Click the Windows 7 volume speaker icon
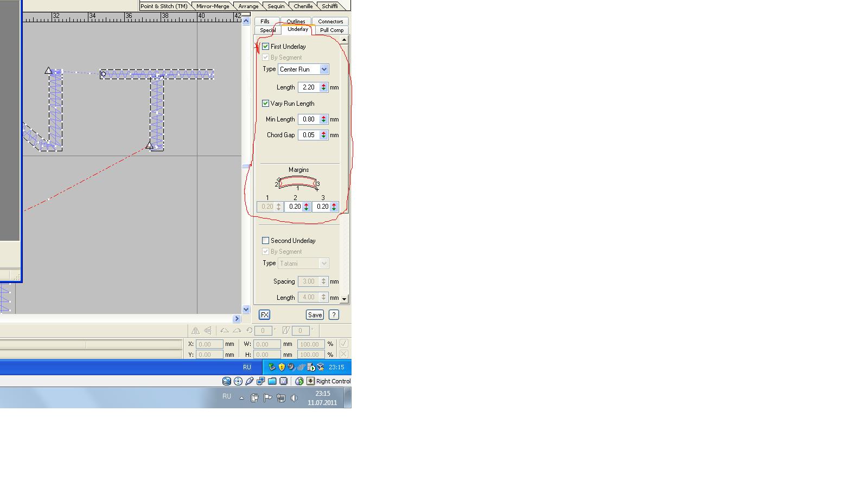868x488 pixels. (x=294, y=398)
